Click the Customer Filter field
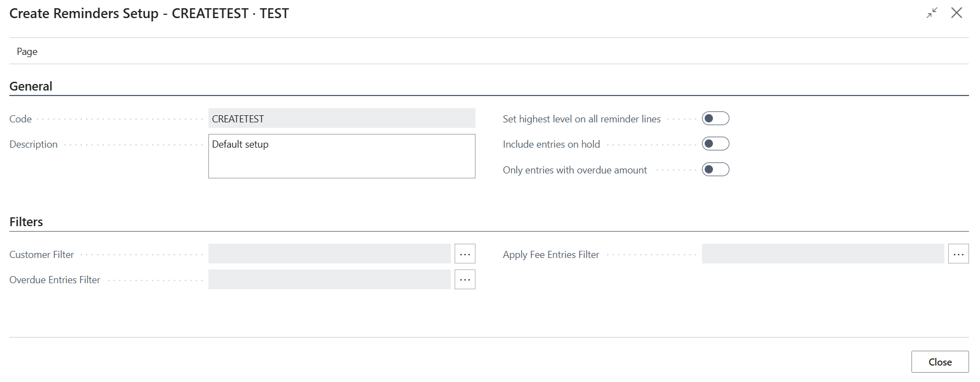The image size is (980, 382). click(330, 254)
